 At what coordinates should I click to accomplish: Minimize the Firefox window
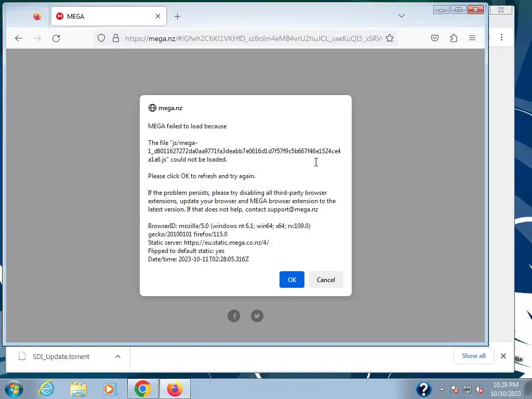(441, 10)
